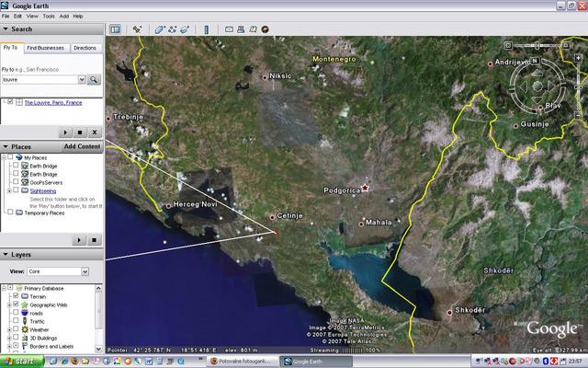Enable the Traffic layer checkbox
This screenshot has width=588, height=368.
(16, 321)
